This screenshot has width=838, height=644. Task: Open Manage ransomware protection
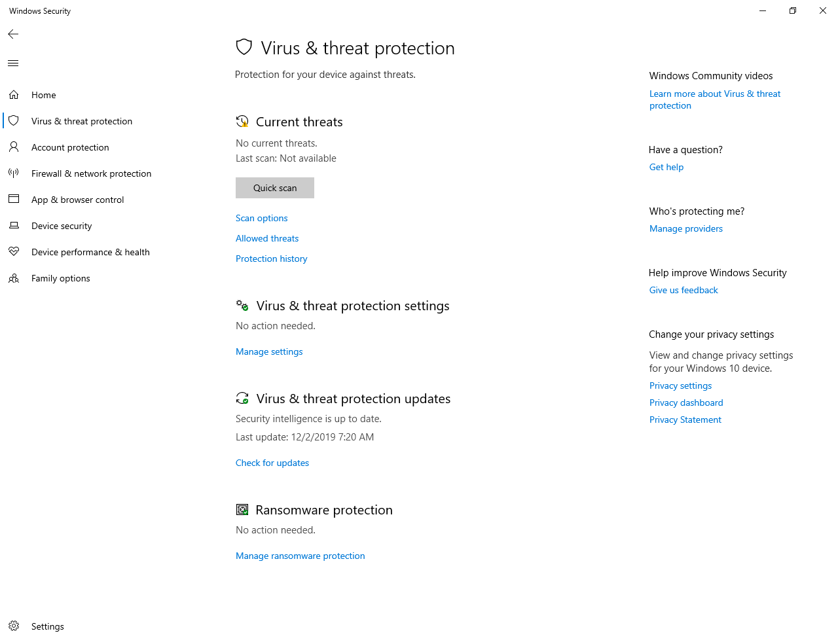300,556
